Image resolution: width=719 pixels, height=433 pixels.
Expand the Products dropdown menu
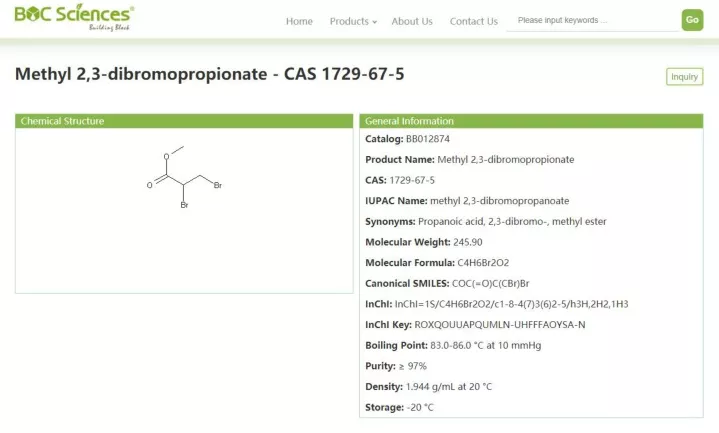[353, 21]
